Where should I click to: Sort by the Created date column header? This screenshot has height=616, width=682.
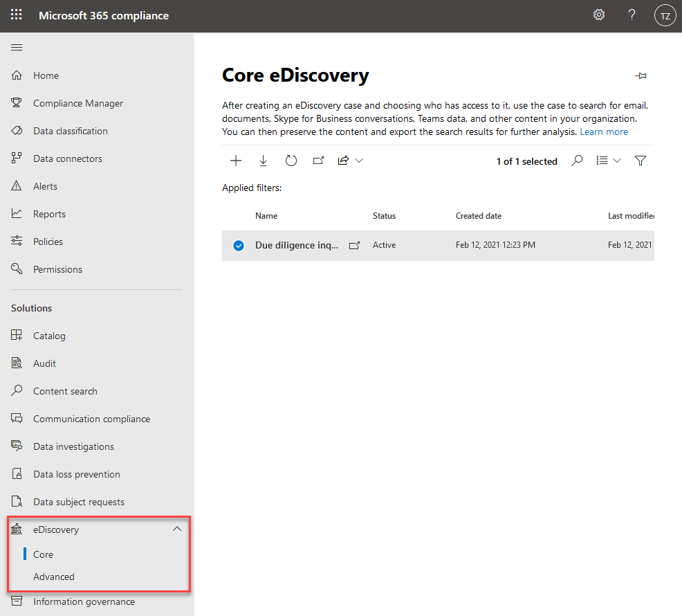(x=479, y=216)
